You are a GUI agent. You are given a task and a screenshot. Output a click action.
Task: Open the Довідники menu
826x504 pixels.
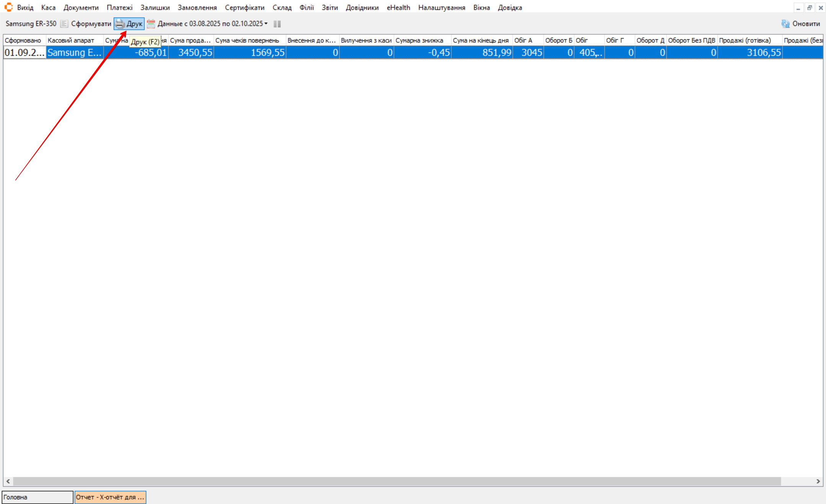tap(362, 8)
